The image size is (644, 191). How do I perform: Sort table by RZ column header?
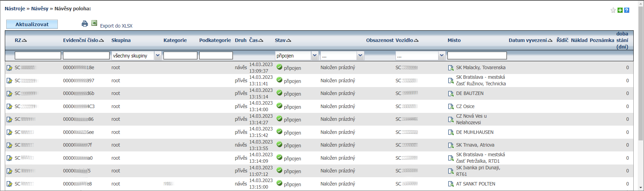21,40
